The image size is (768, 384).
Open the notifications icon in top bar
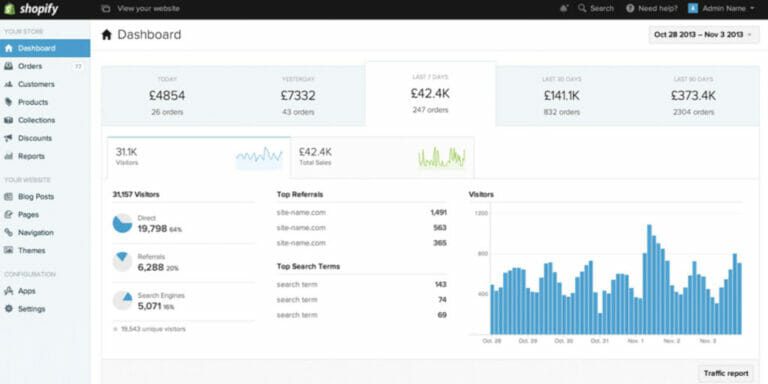[564, 8]
